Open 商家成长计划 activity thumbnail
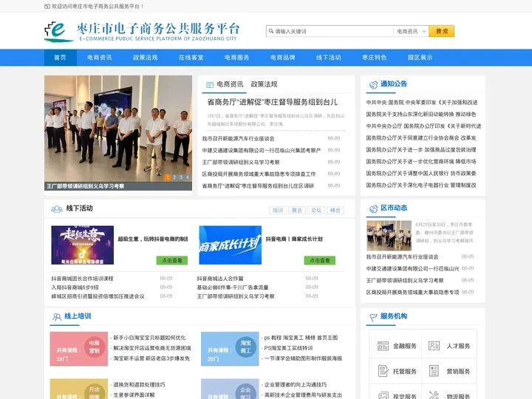Viewport: 532px width, 399px height. click(230, 245)
